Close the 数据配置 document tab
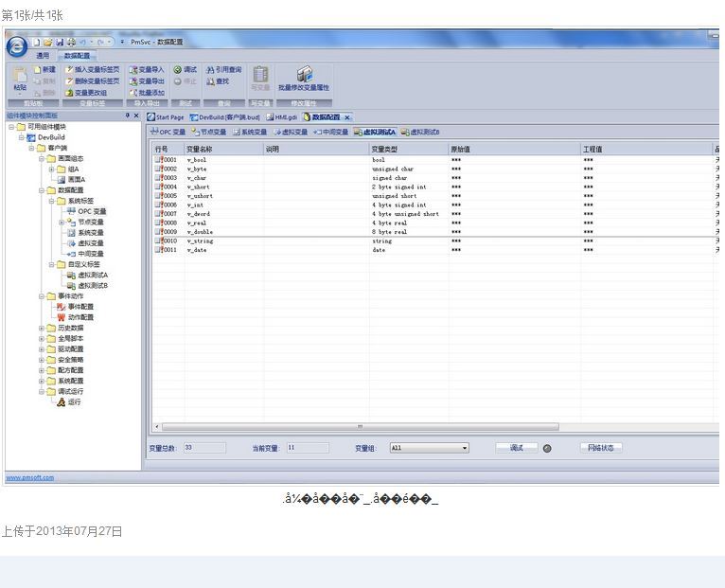 click(346, 117)
